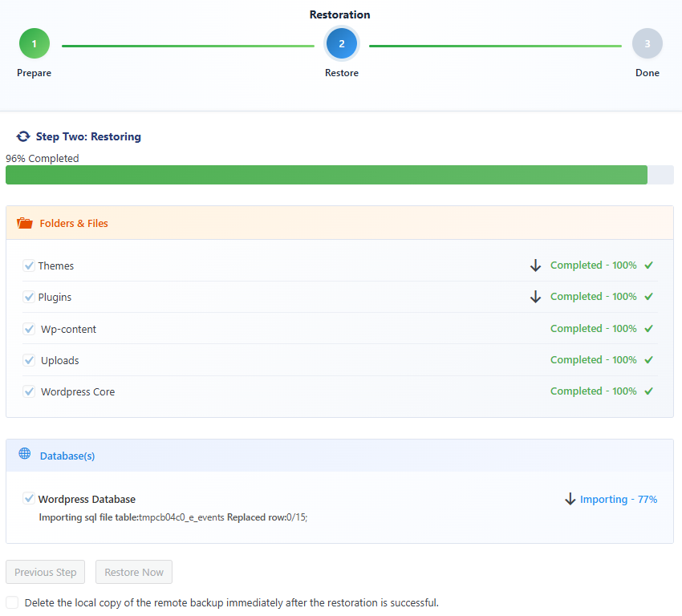Click the green checkmark on the Themes row
This screenshot has width=682, height=616.
647,265
